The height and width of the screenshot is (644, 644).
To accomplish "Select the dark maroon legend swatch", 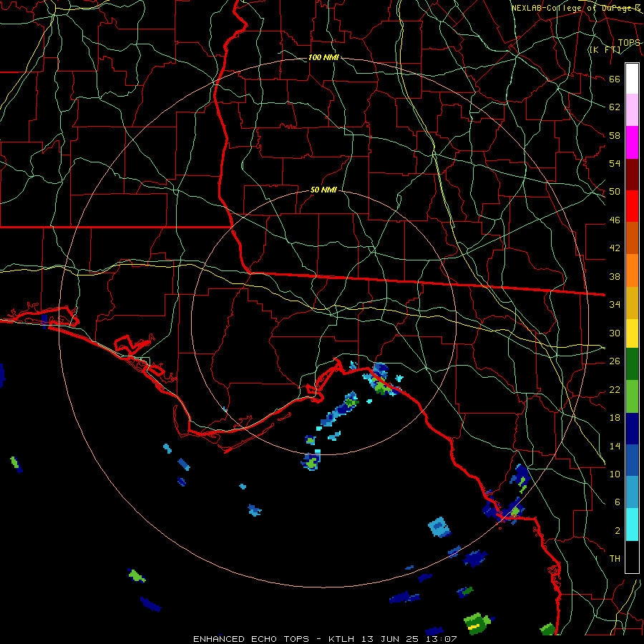I will tap(632, 175).
